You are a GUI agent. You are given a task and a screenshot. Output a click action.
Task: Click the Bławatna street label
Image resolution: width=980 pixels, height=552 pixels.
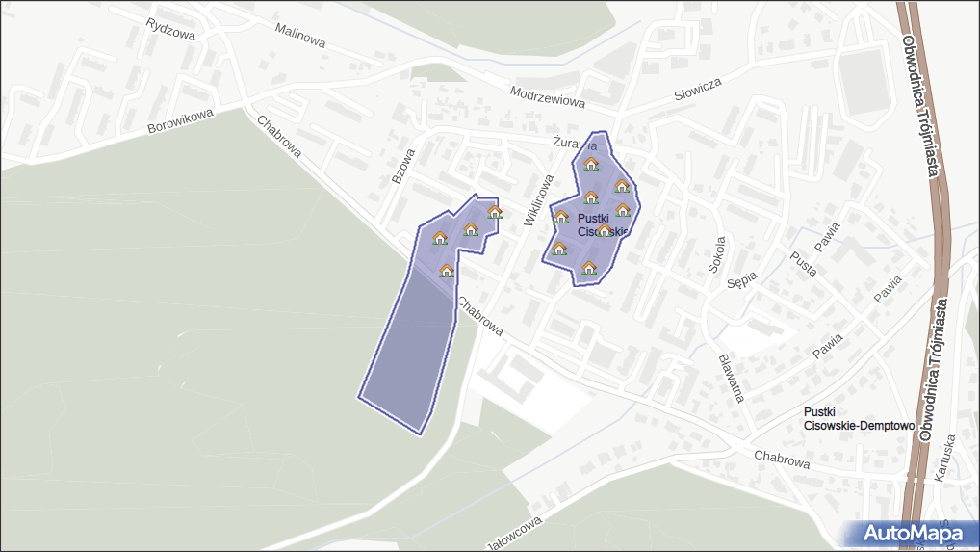(732, 377)
